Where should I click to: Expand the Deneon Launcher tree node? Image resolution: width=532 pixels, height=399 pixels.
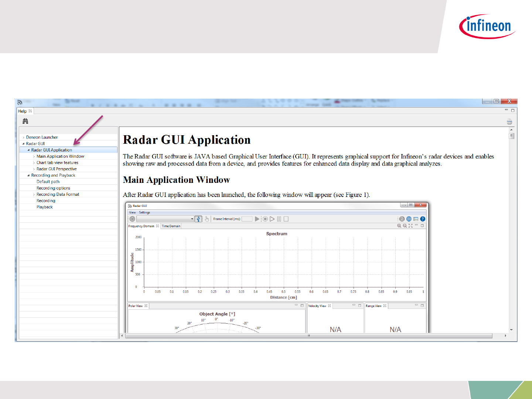pos(23,137)
